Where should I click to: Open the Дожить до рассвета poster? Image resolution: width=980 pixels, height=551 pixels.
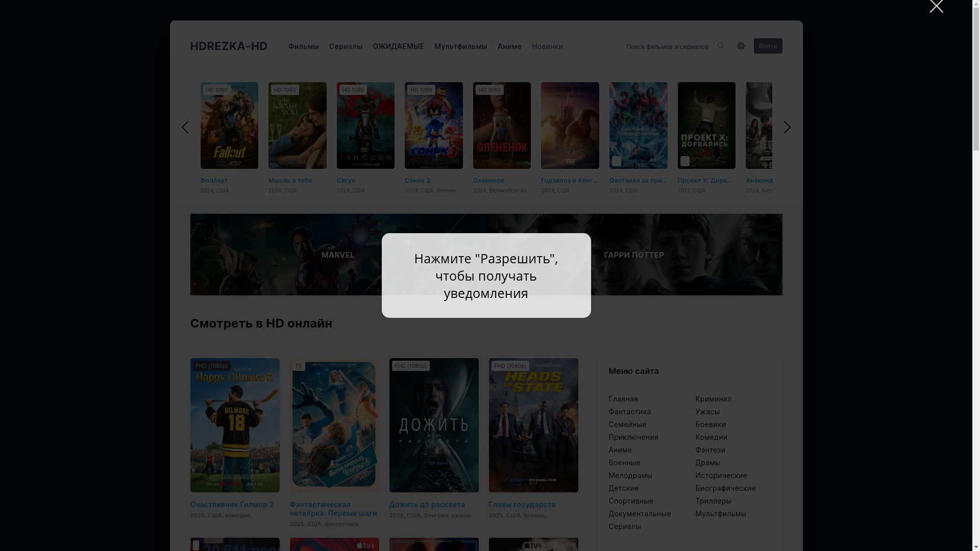tap(434, 425)
